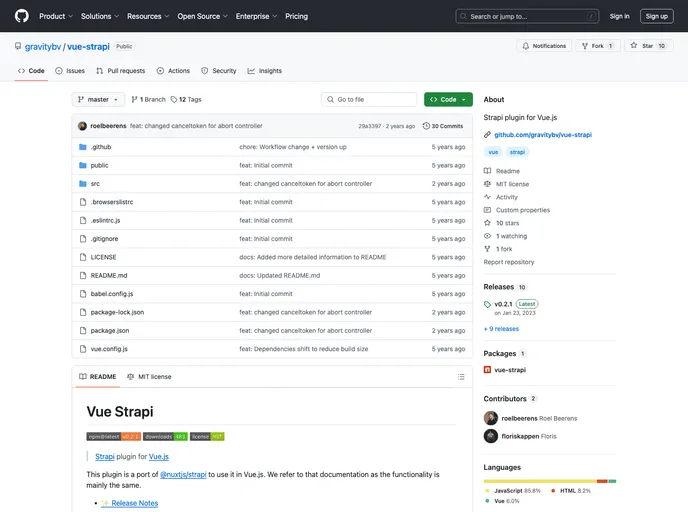The width and height of the screenshot is (688, 512).
Task: Click the Go to file search box
Action: [369, 100]
